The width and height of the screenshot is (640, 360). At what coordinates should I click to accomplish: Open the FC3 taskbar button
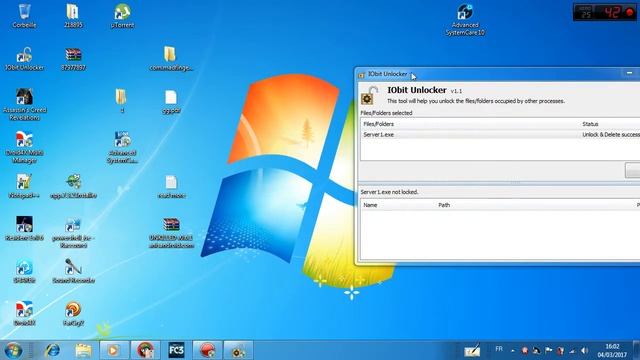[176, 350]
